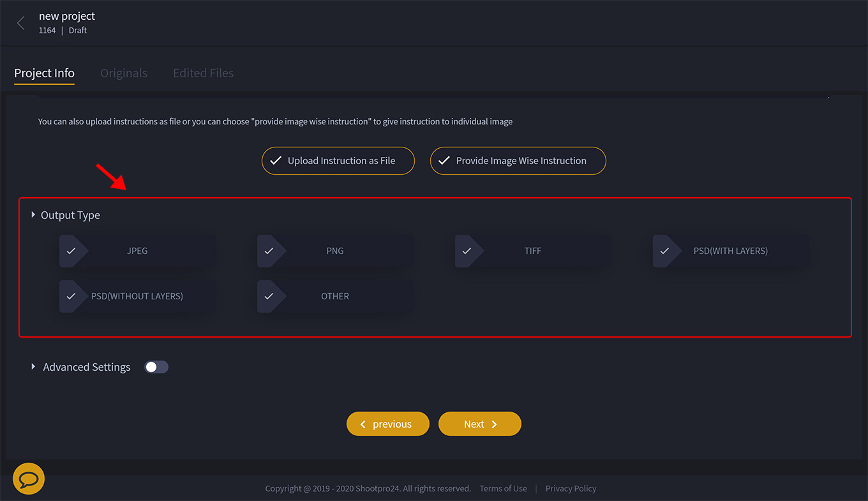
Task: Click the right chevron on Next button
Action: [494, 424]
